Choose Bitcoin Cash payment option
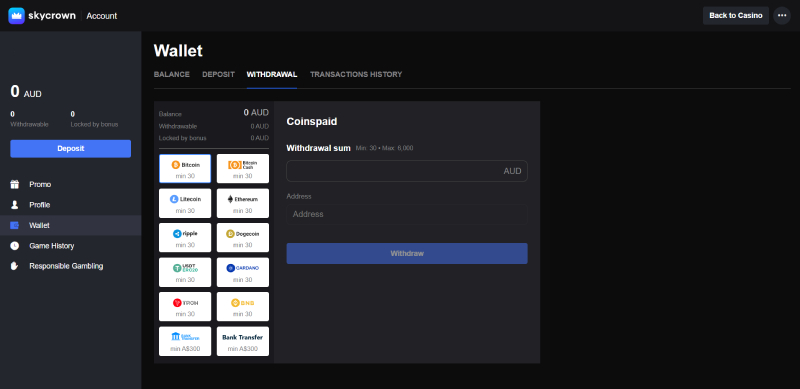Viewport: 800px width, 389px height. pyautogui.click(x=243, y=168)
